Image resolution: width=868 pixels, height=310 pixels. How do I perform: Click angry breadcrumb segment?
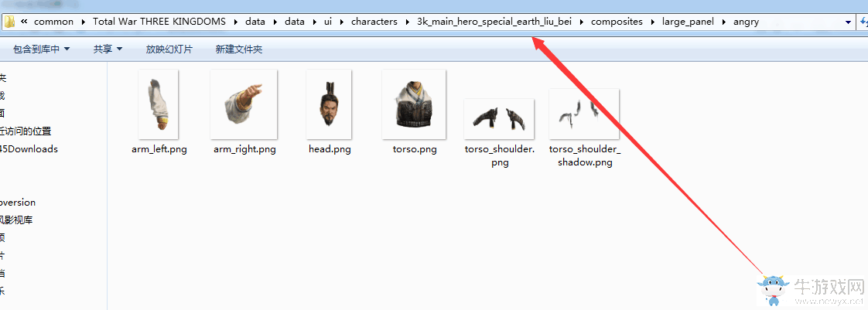pyautogui.click(x=746, y=22)
